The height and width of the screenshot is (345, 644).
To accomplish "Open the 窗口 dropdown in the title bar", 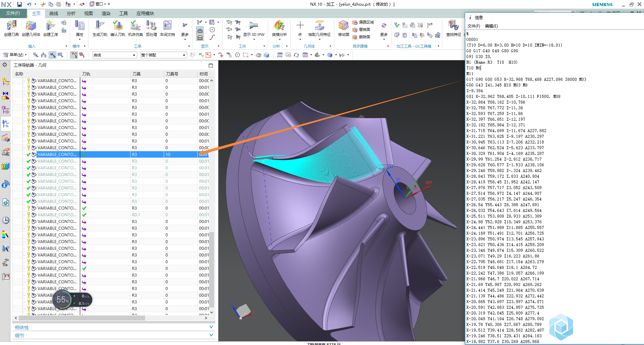I will click(98, 4).
